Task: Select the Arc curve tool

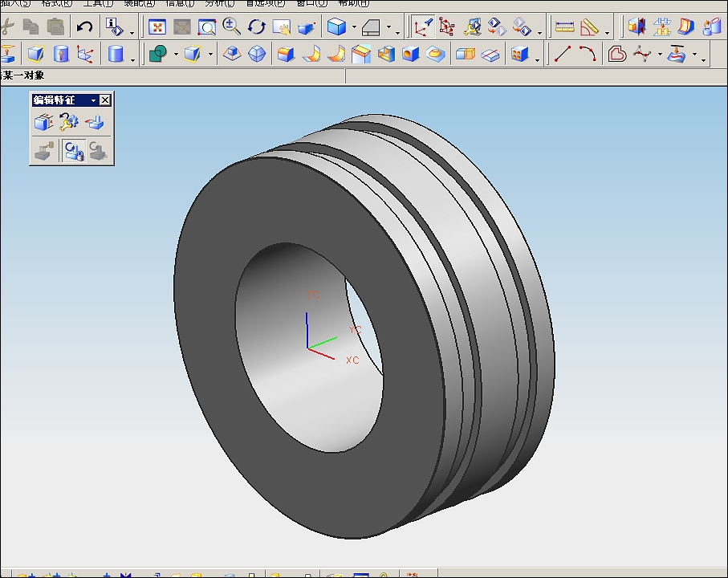Action: pos(588,54)
